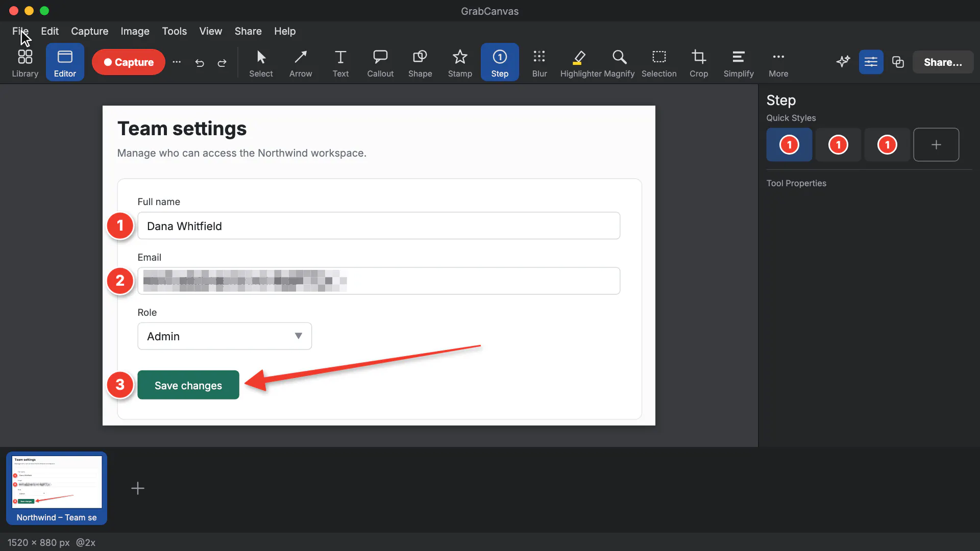Open the Help menu
980x551 pixels.
point(285,31)
